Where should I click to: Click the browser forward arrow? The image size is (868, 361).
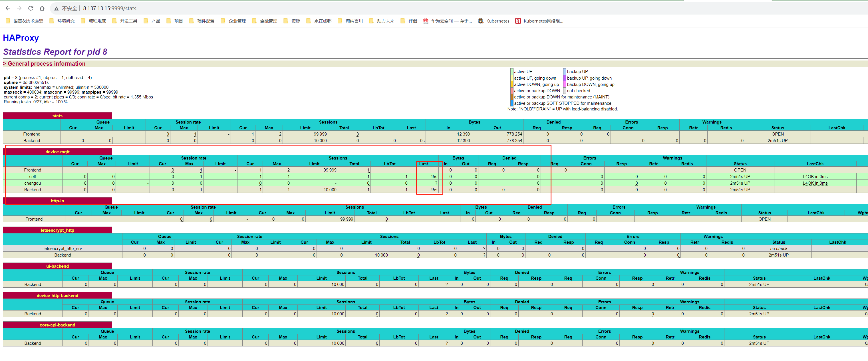[x=19, y=8]
